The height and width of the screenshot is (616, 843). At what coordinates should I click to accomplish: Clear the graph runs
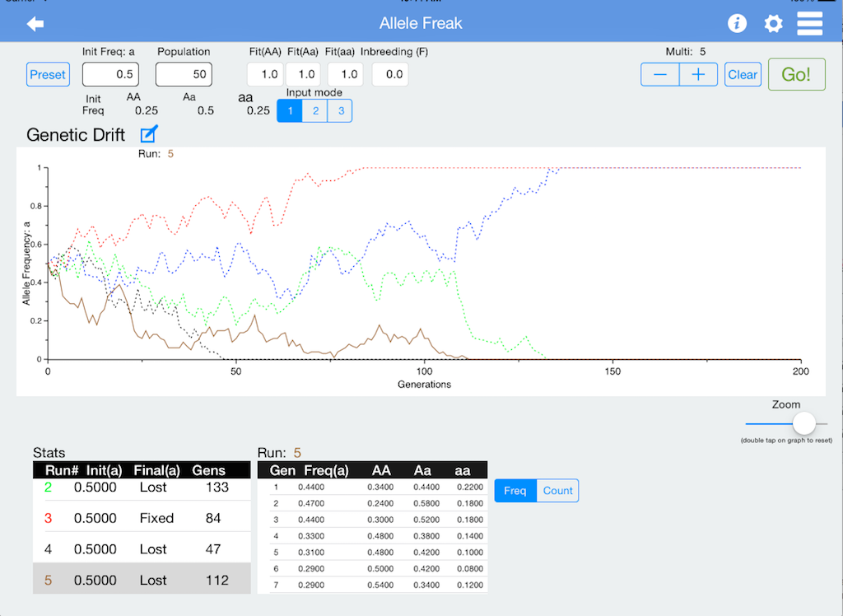[743, 75]
